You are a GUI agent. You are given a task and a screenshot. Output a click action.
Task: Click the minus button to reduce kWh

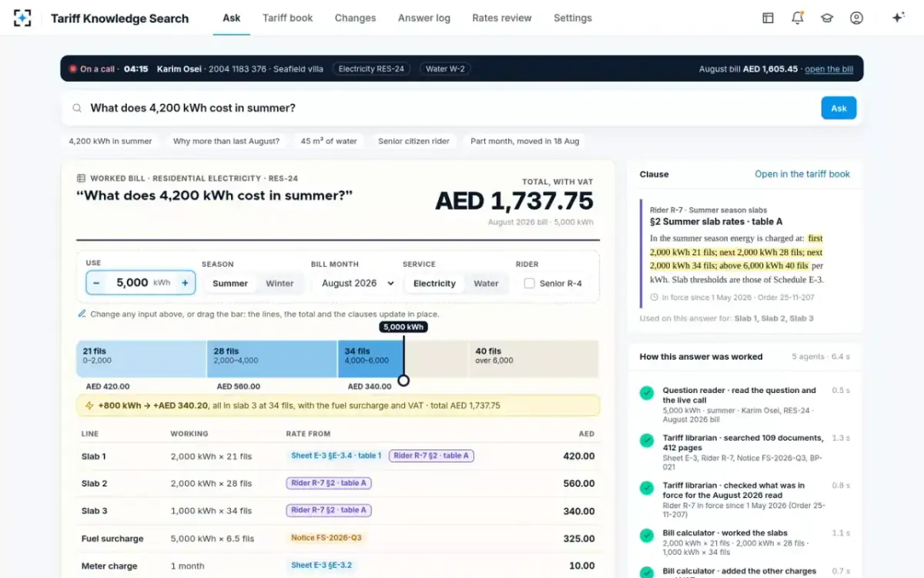click(96, 283)
